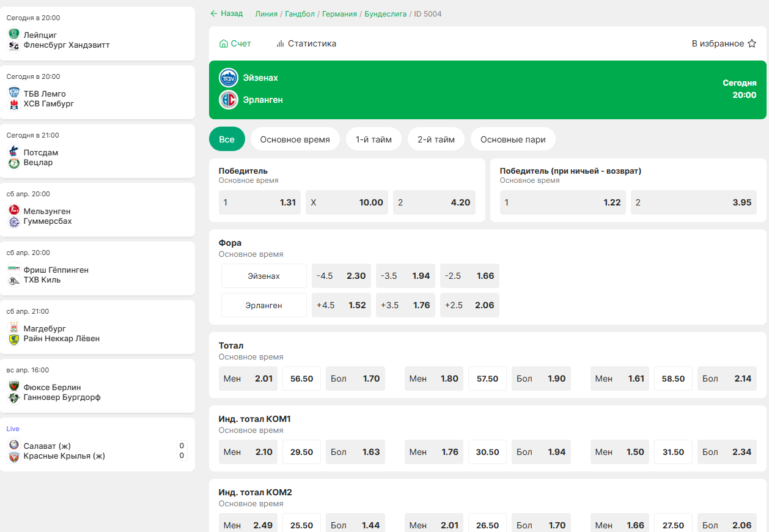Viewport: 769px width, 532px height.
Task: Click the ТХВ Киль team logo
Action: tap(14, 280)
